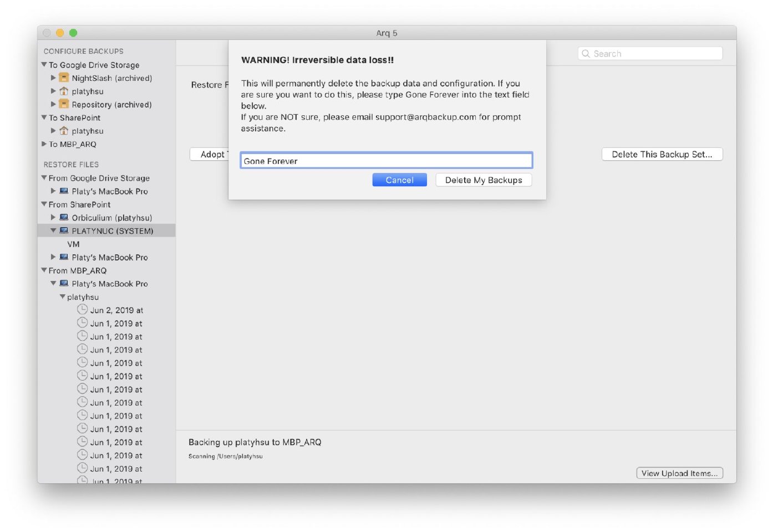773x532 pixels.
Task: Click the platyhsu home icon under Google Drive
Action: click(64, 91)
